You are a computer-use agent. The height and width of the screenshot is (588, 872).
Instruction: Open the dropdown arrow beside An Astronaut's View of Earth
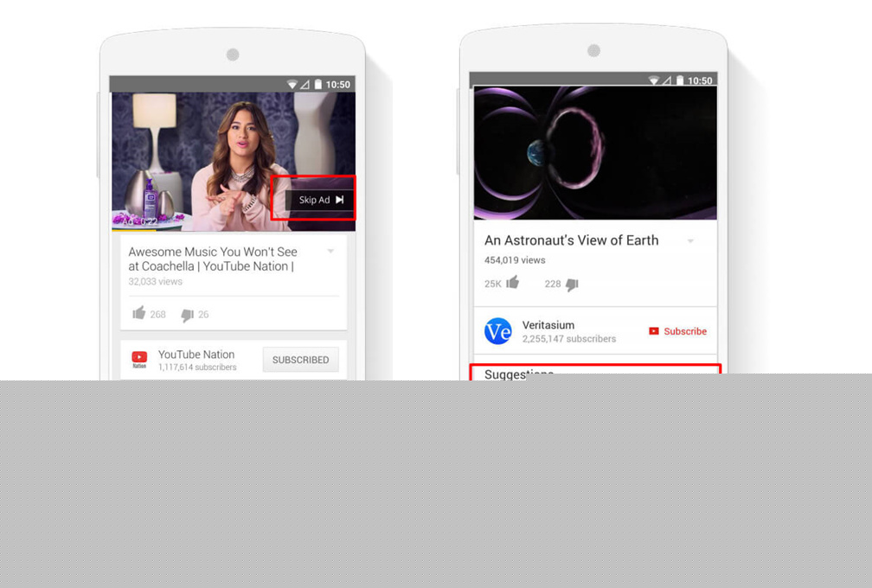coord(690,241)
